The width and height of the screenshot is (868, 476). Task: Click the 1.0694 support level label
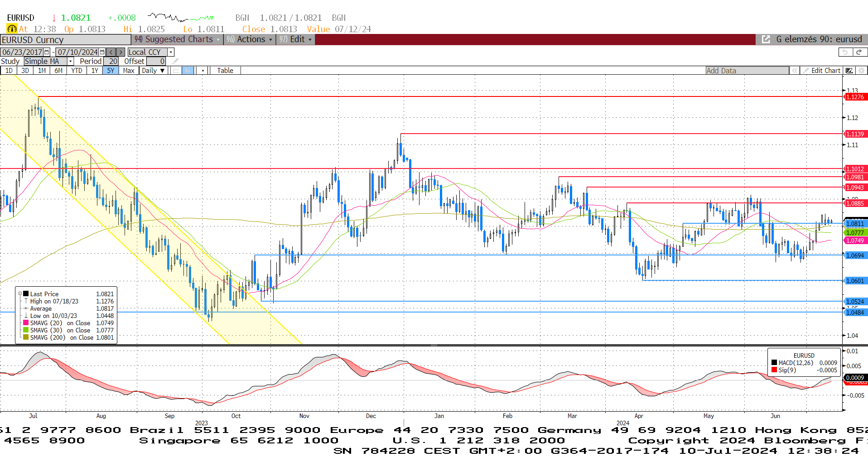(855, 255)
